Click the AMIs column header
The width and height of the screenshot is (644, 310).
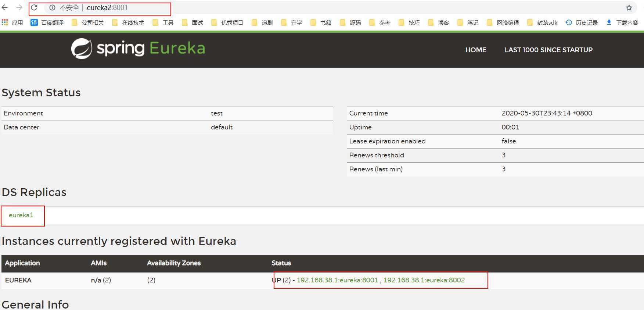click(x=99, y=263)
